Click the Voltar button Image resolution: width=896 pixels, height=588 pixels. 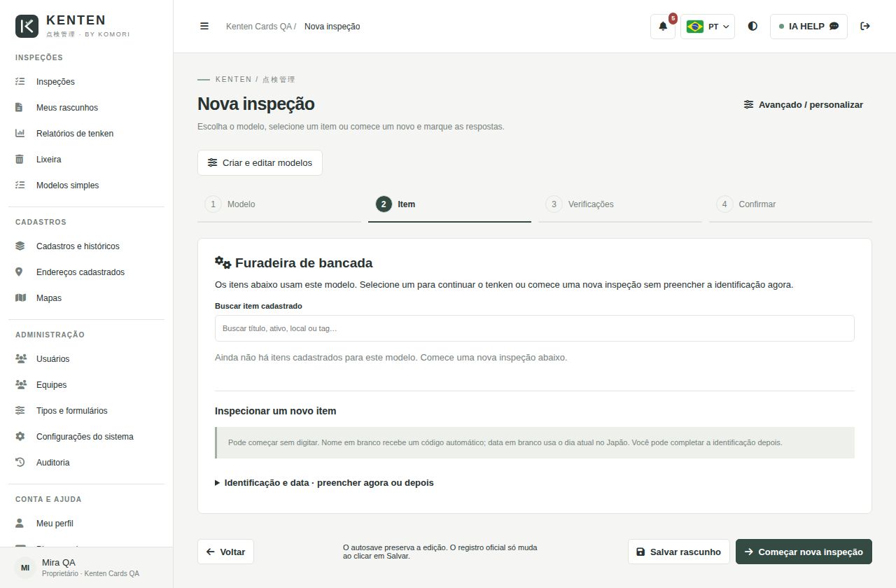pos(225,552)
